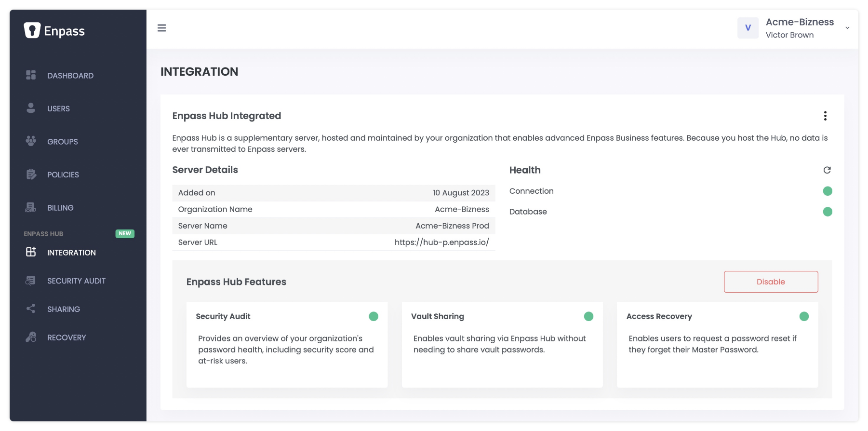Viewport: 868px width, 431px height.
Task: Click the 'INTEGRATION' page title
Action: point(199,72)
